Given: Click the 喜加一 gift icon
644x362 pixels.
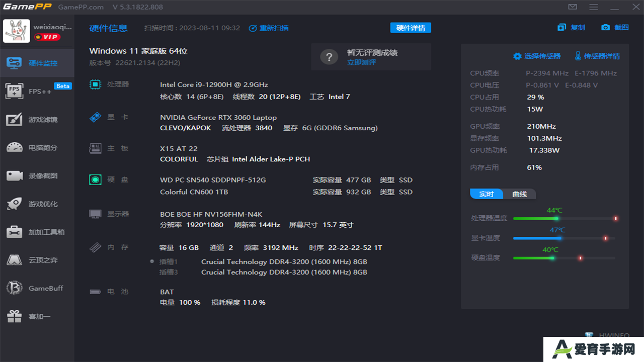Looking at the screenshot, I should (14, 316).
